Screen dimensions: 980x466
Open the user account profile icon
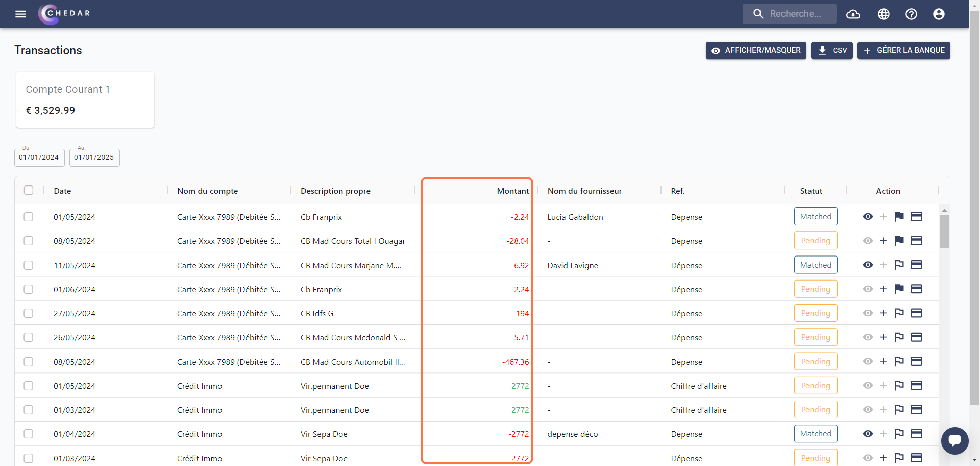click(939, 14)
